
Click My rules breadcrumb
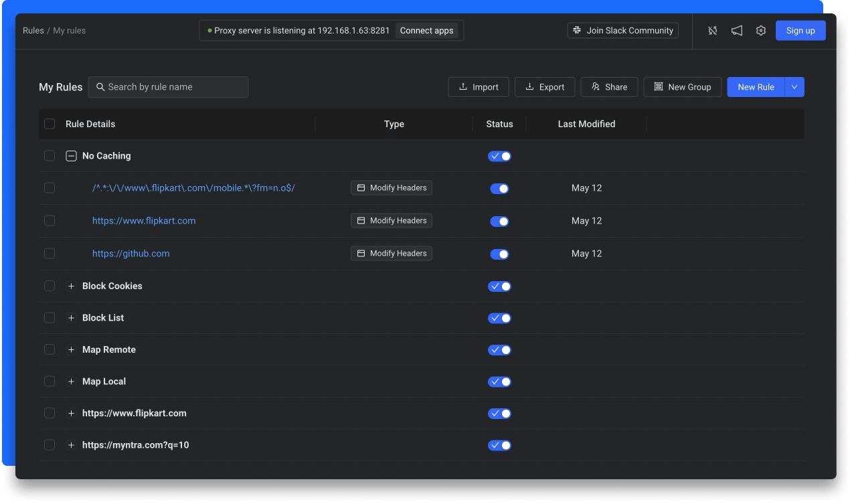70,31
